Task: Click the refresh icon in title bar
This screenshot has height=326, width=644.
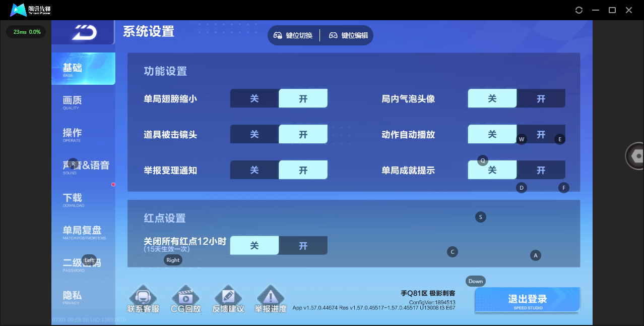Action: tap(579, 10)
